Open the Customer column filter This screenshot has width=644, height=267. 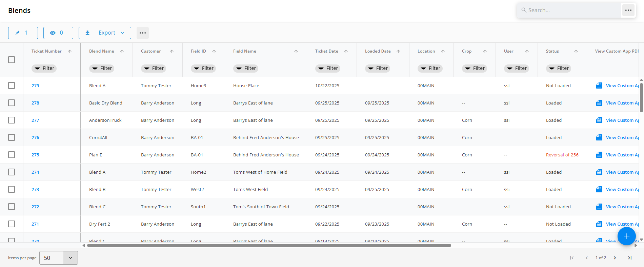(x=154, y=68)
